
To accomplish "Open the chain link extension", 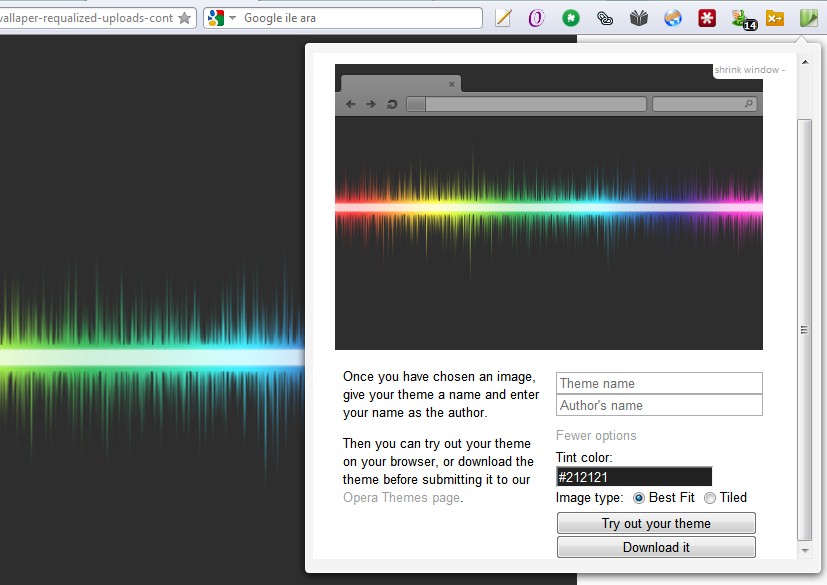I will click(x=604, y=18).
